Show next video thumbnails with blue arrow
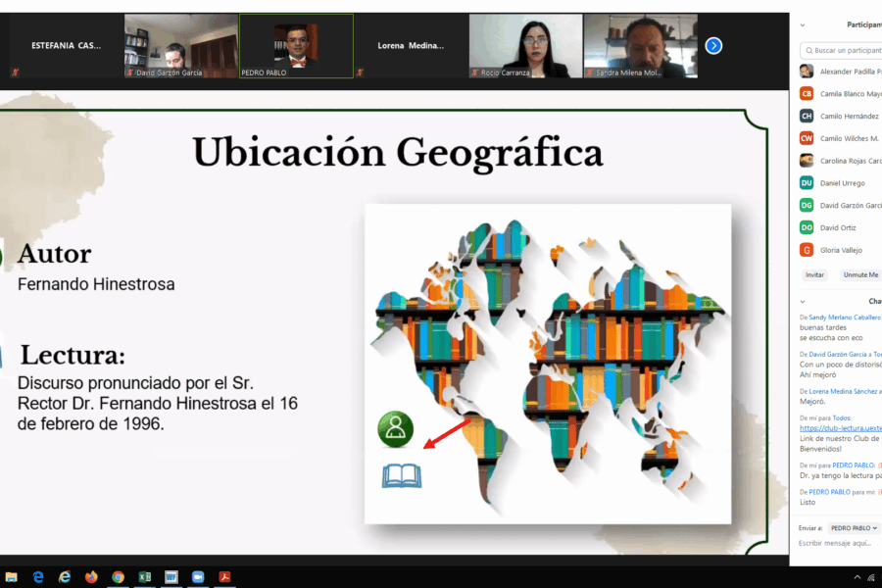The image size is (882, 588). click(713, 45)
